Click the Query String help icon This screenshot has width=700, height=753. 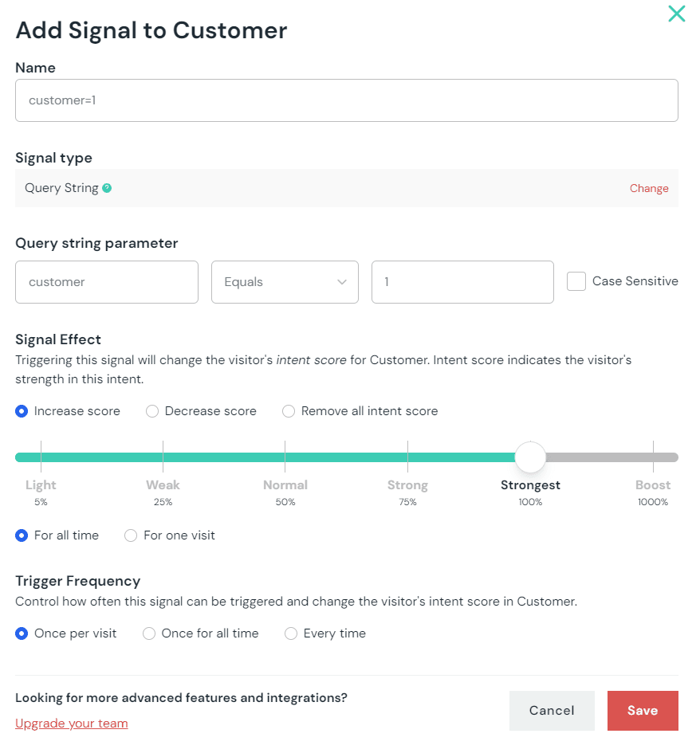107,189
